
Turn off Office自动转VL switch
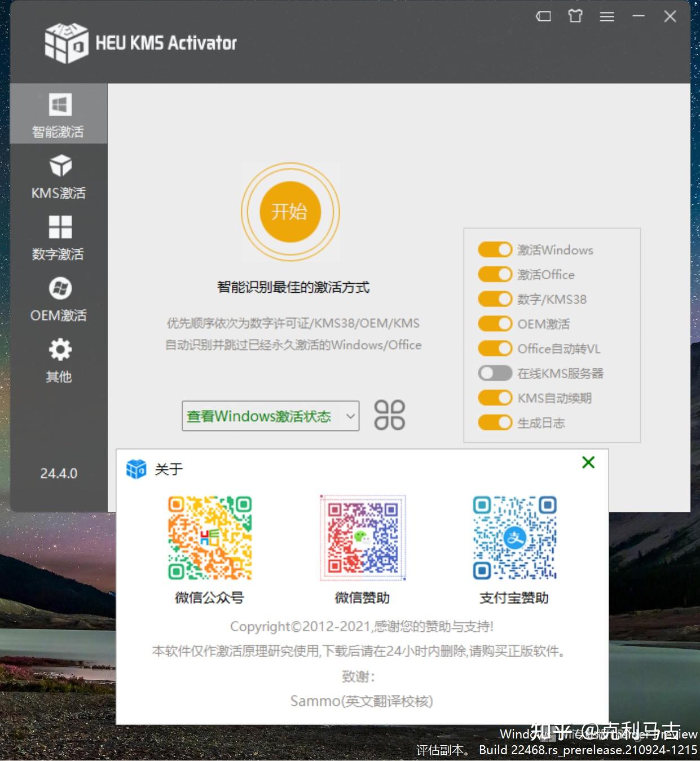495,349
